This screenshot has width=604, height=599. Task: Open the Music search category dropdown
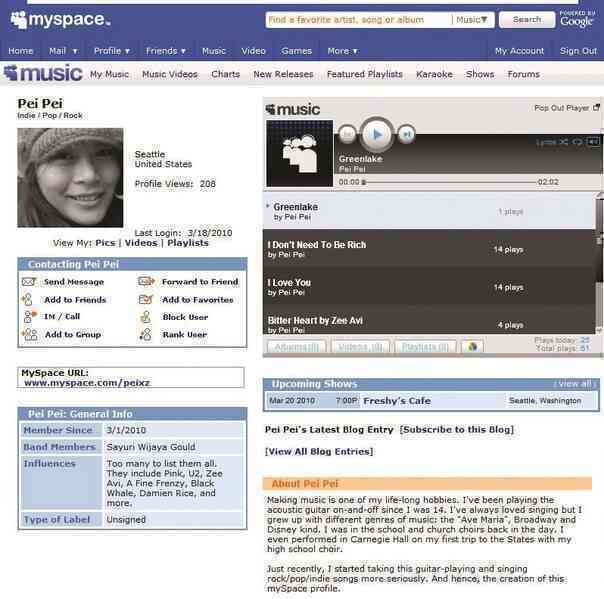(x=472, y=20)
